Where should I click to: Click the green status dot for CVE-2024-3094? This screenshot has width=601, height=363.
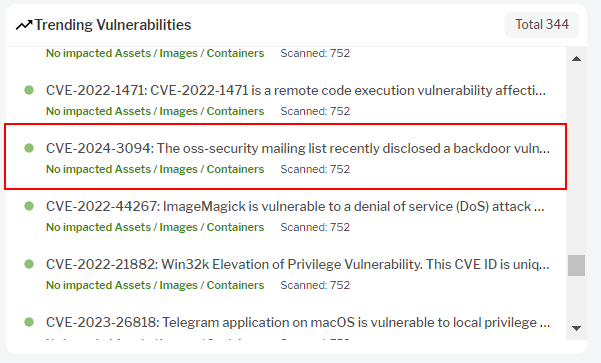click(29, 148)
